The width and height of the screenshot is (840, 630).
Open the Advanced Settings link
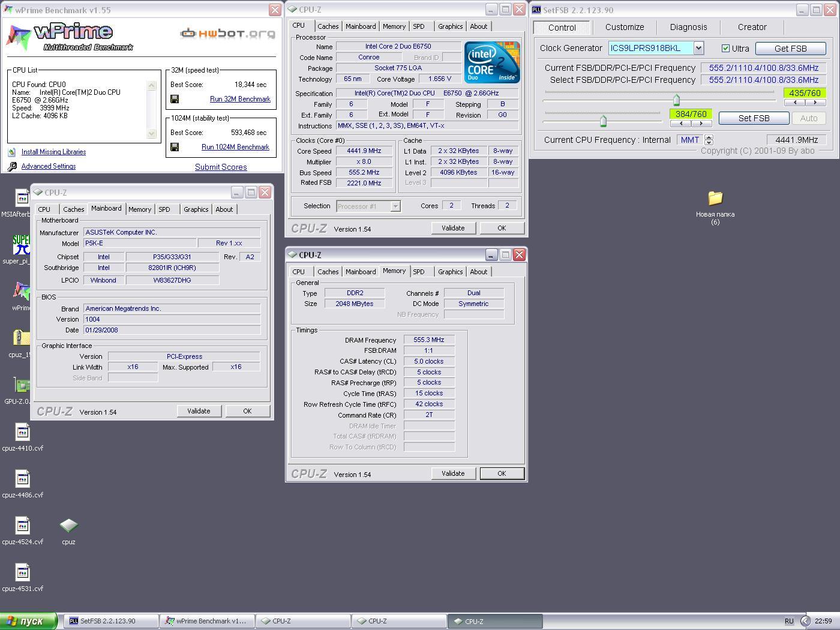click(49, 166)
